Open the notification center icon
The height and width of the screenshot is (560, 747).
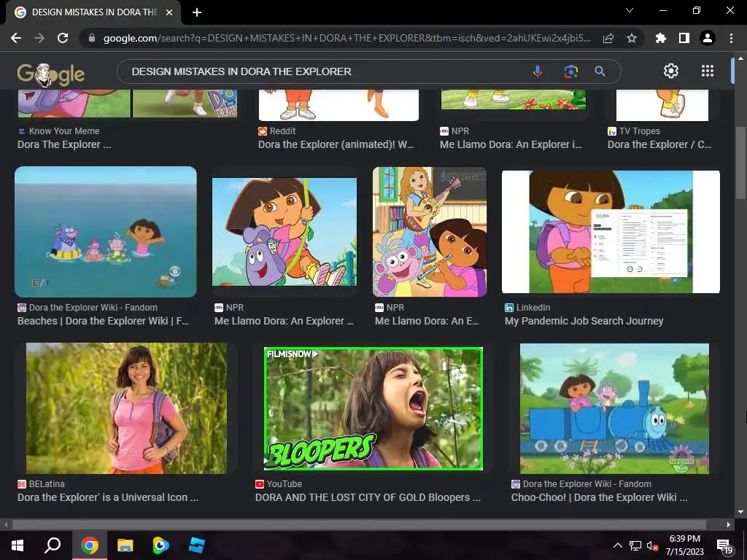tap(724, 546)
